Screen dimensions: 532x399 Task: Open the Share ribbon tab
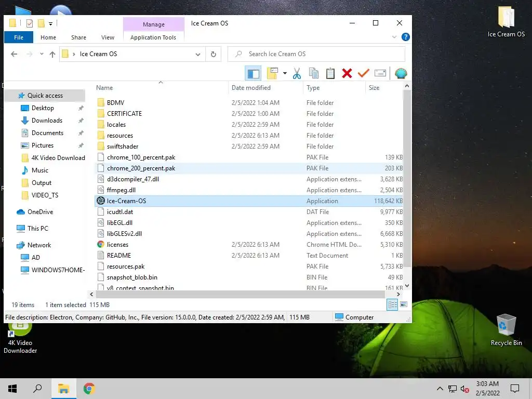(x=79, y=37)
